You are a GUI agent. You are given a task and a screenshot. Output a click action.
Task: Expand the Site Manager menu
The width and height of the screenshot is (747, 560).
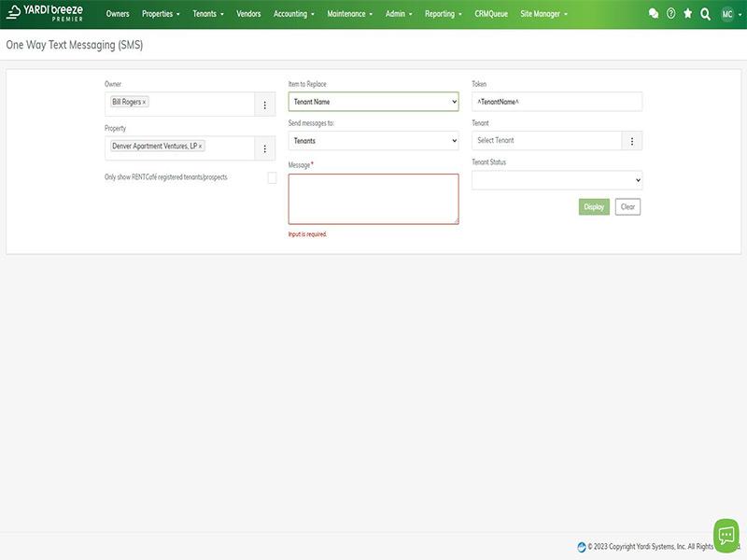543,14
